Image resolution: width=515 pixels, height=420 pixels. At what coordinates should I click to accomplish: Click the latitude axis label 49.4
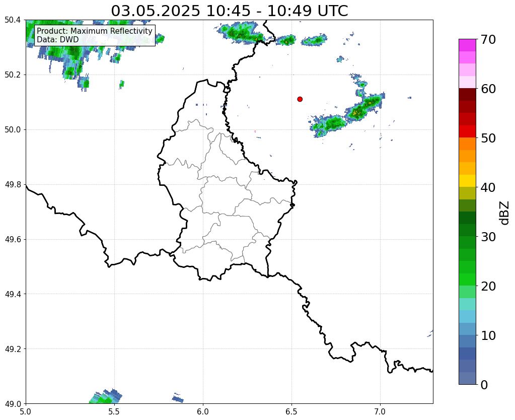[13, 294]
